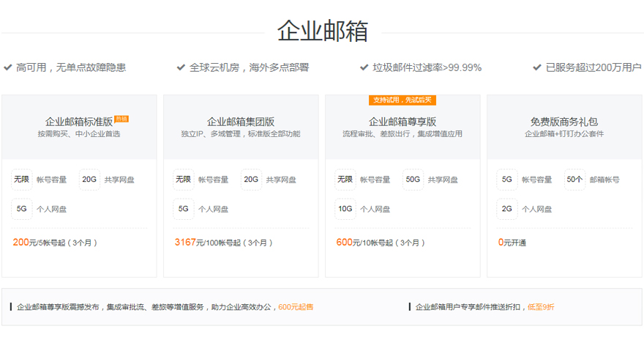Click the 50个 邮箱帐号 box in 免费版
The height and width of the screenshot is (351, 644).
click(574, 180)
